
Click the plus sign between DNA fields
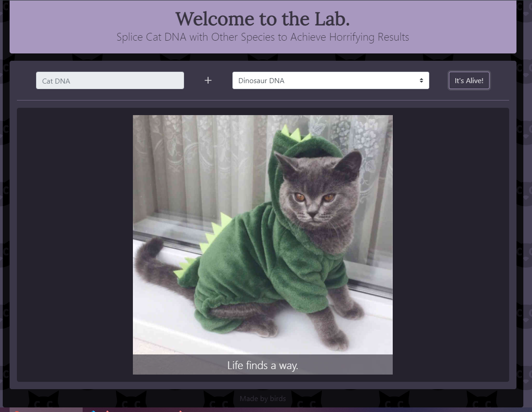[x=208, y=80]
